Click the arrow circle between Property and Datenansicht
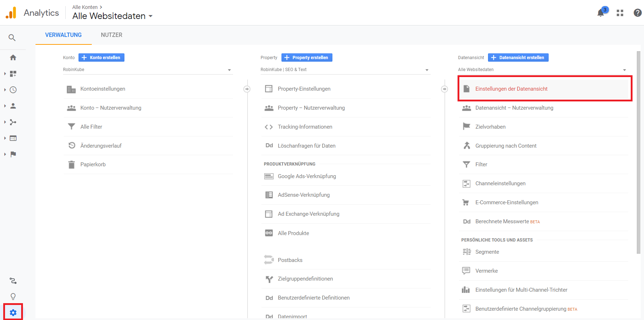 tap(445, 89)
